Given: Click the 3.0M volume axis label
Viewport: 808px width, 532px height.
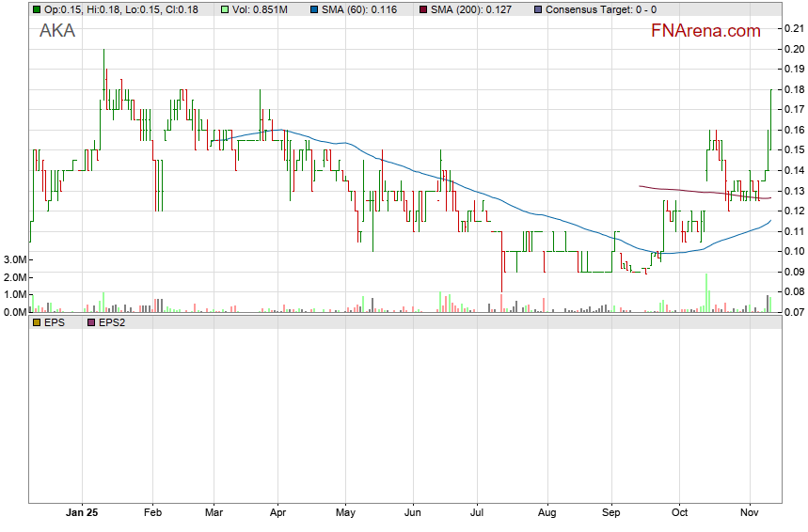Looking at the screenshot, I should pyautogui.click(x=16, y=259).
